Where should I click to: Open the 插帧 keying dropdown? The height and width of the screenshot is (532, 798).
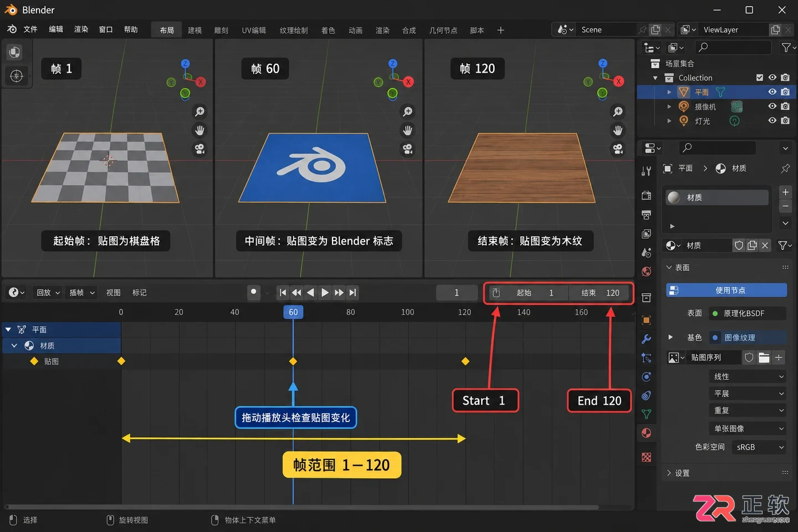pyautogui.click(x=81, y=293)
